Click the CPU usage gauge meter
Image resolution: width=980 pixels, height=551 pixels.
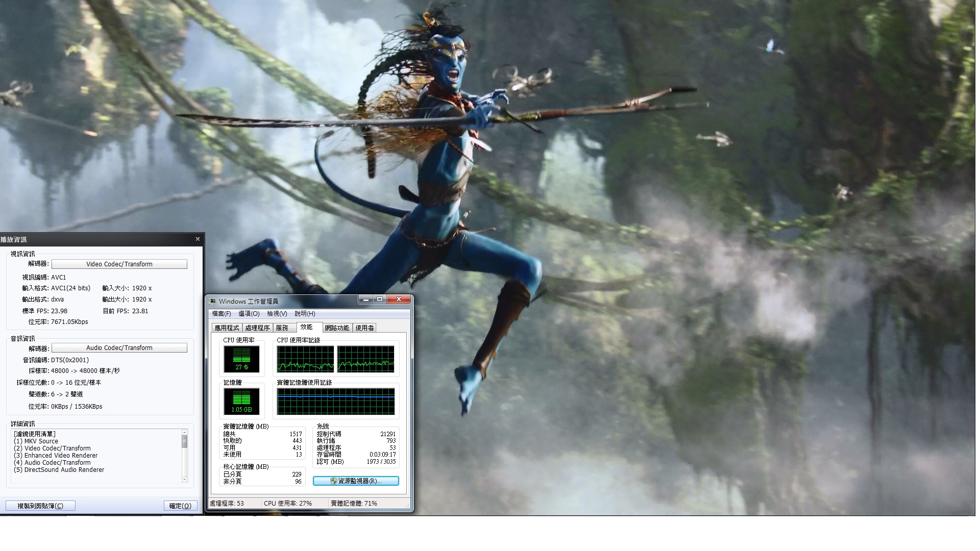coord(241,359)
